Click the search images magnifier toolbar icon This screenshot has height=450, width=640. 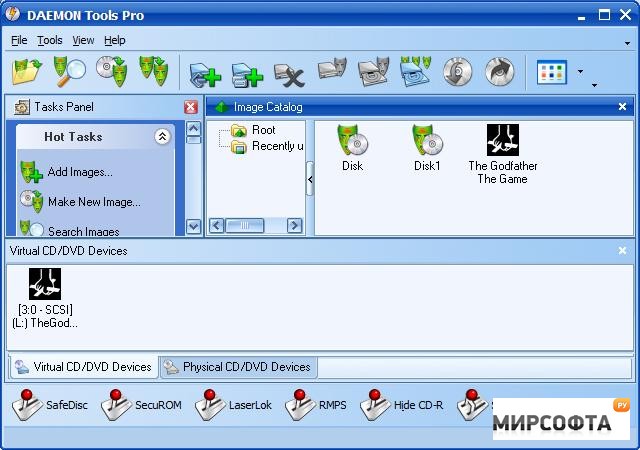click(69, 72)
